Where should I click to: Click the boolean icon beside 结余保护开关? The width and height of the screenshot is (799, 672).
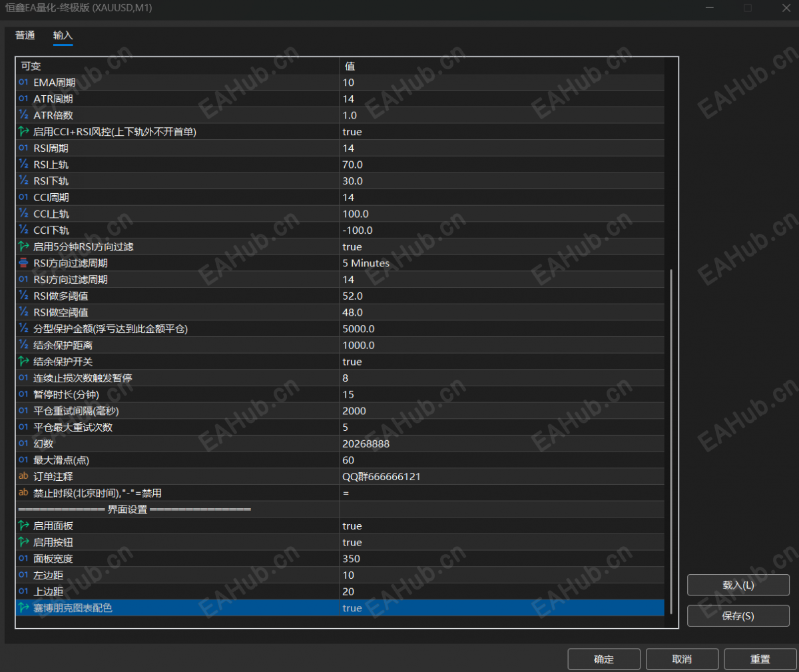23,362
